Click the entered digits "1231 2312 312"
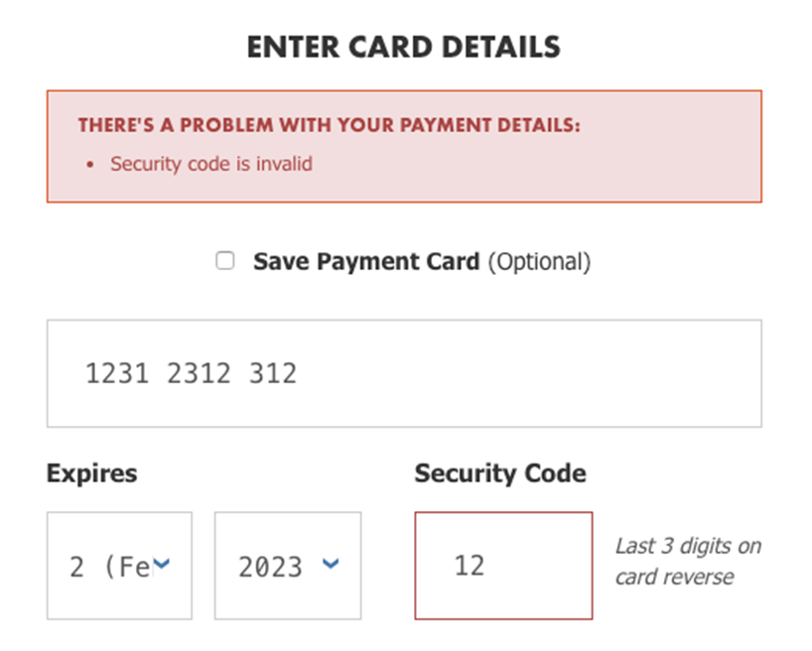Viewport: 812px width, 651px height. 191,373
